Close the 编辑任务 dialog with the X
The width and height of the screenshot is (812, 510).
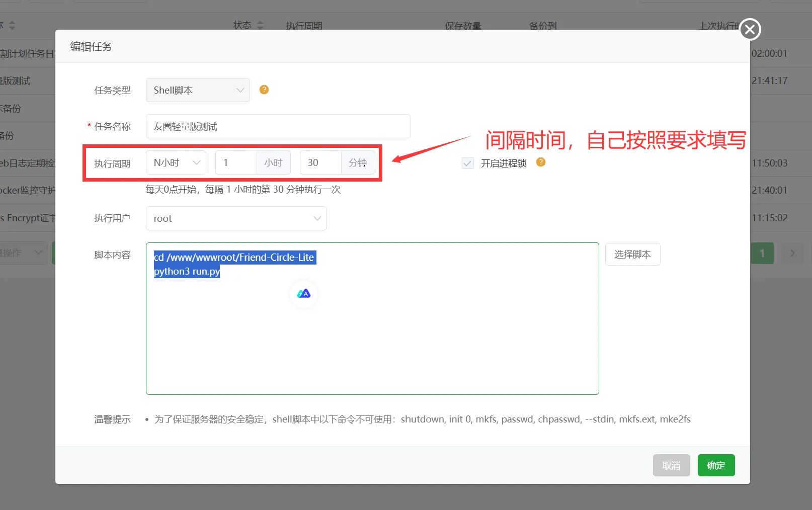pos(749,29)
